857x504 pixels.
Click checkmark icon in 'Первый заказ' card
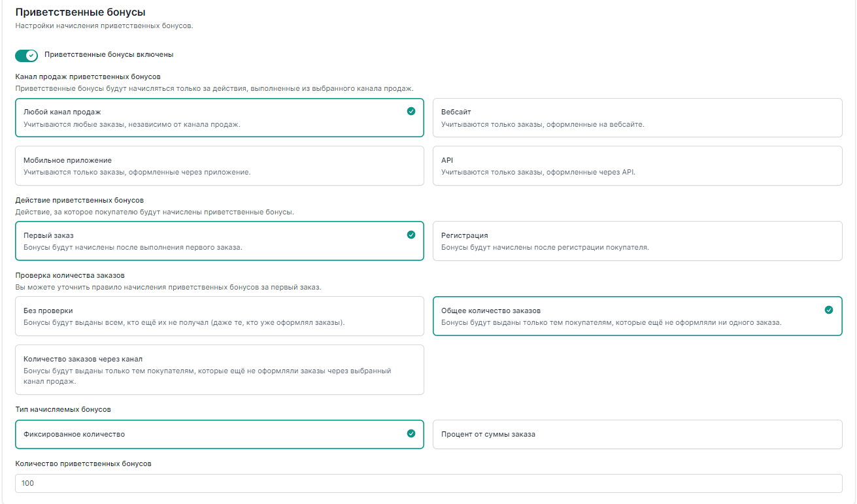pos(411,235)
